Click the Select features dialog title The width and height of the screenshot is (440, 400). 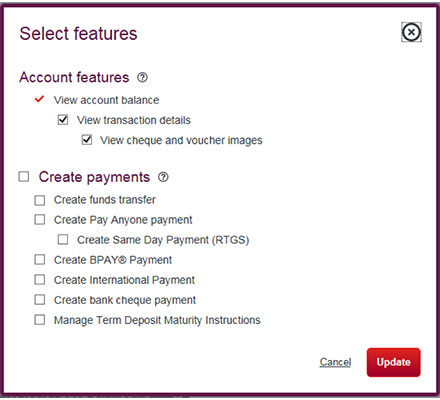coord(78,34)
